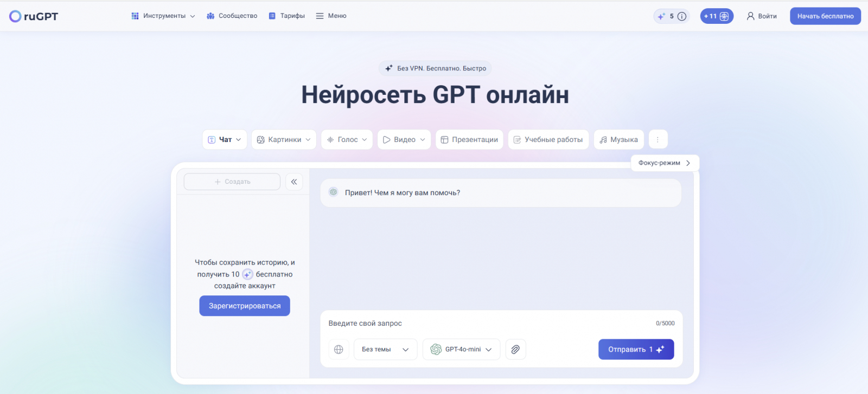Viewport: 868px width, 394px height.
Task: Click the Зарегистрироваться button
Action: click(245, 306)
